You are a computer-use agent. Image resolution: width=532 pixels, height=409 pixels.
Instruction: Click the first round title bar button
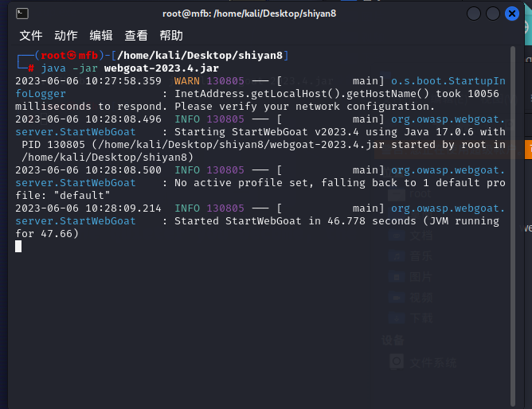[x=474, y=14]
